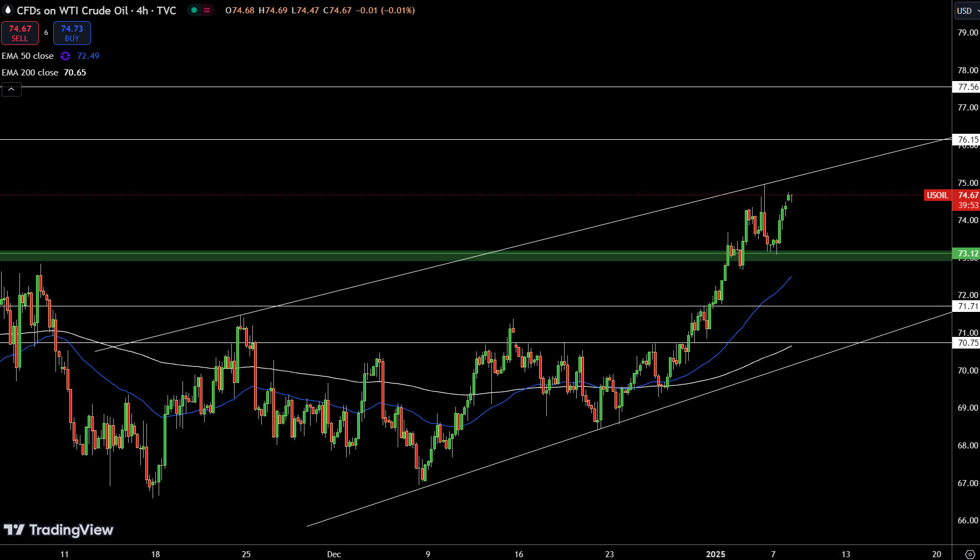Viewport: 980px width, 560px height.
Task: Click the CFDs on WTI Crude Oil title
Action: coord(97,11)
